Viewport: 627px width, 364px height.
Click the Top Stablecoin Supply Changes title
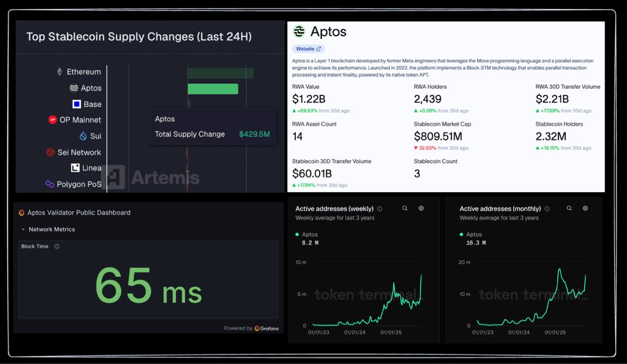[139, 37]
